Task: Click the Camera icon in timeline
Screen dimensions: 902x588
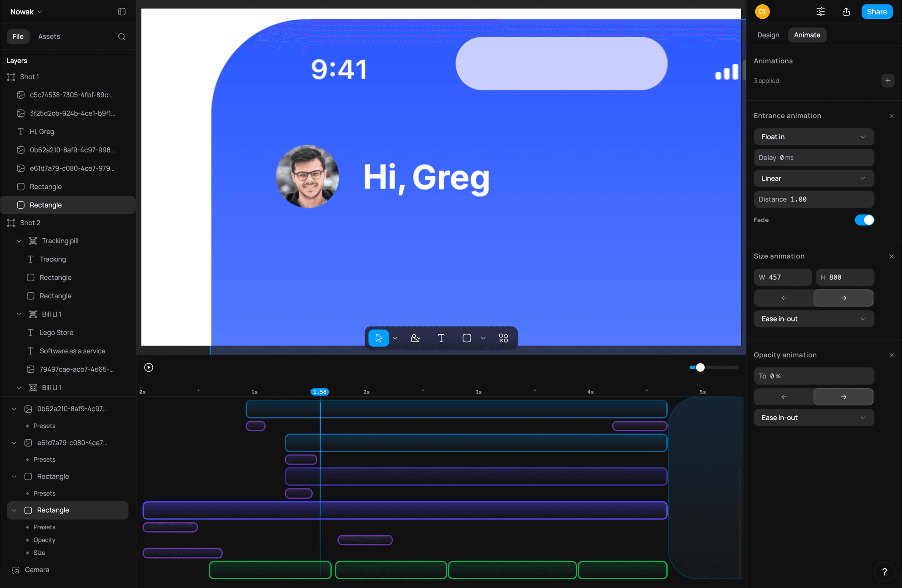Action: (x=16, y=570)
